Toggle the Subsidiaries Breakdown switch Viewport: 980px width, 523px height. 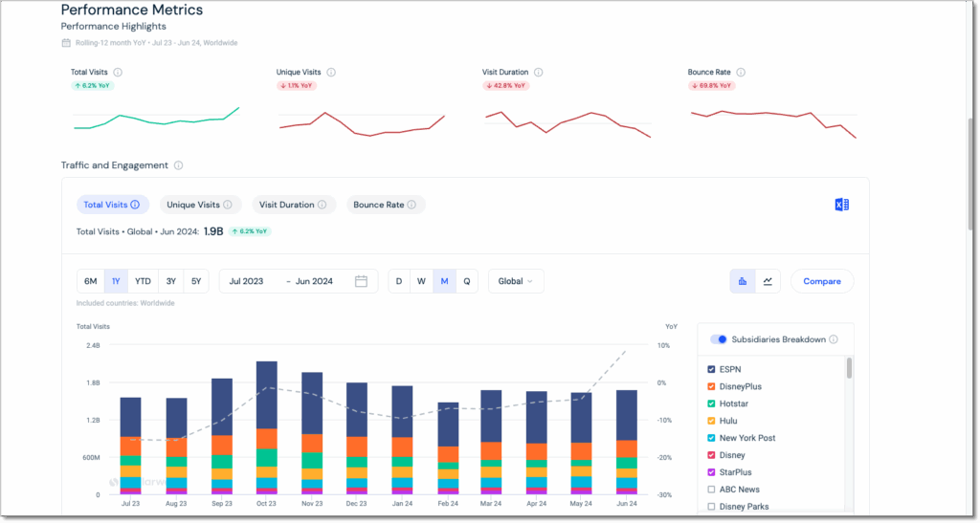click(x=718, y=339)
